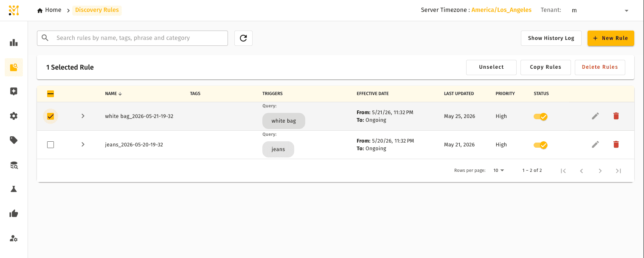The width and height of the screenshot is (644, 258).
Task: Open the flask experiments sidebar icon
Action: point(14,189)
